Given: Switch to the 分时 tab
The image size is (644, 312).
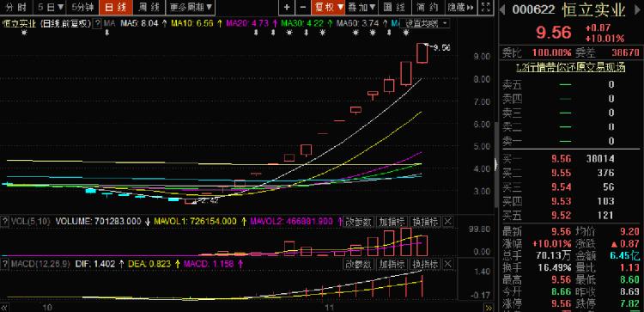Looking at the screenshot, I should (x=16, y=7).
